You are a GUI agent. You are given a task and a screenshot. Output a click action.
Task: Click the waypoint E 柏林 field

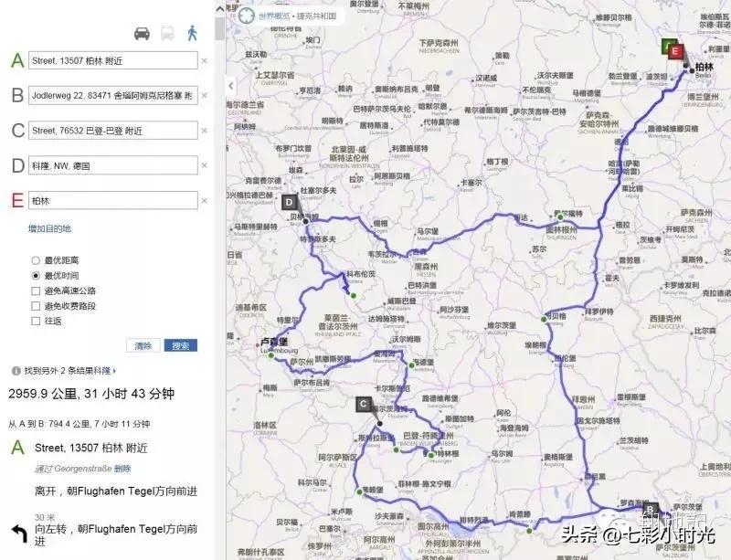[112, 200]
